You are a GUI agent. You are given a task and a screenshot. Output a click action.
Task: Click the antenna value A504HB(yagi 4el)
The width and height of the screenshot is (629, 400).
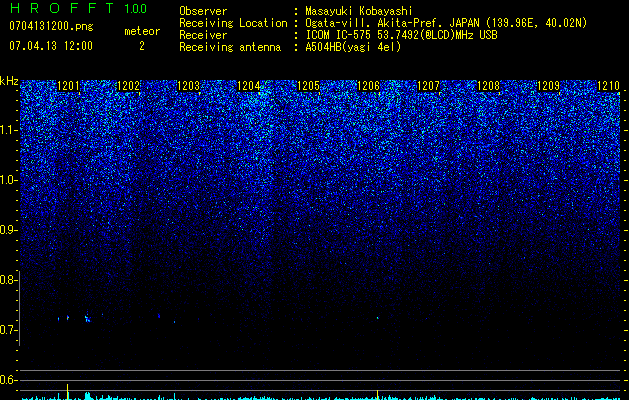(x=353, y=47)
